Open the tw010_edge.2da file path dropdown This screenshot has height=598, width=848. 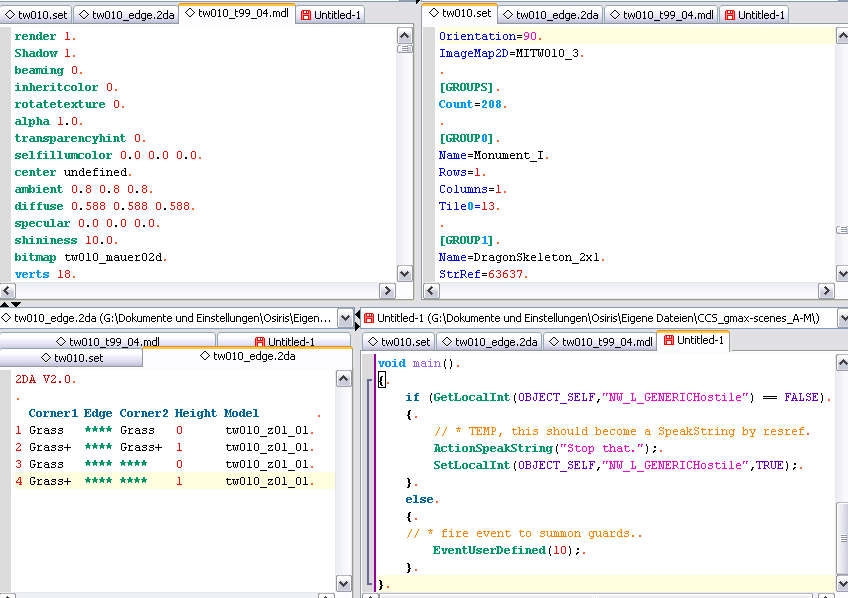345,318
